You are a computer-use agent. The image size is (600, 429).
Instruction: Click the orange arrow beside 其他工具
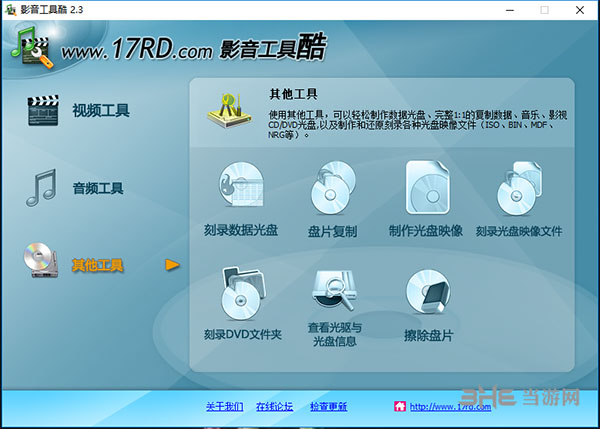(x=172, y=265)
